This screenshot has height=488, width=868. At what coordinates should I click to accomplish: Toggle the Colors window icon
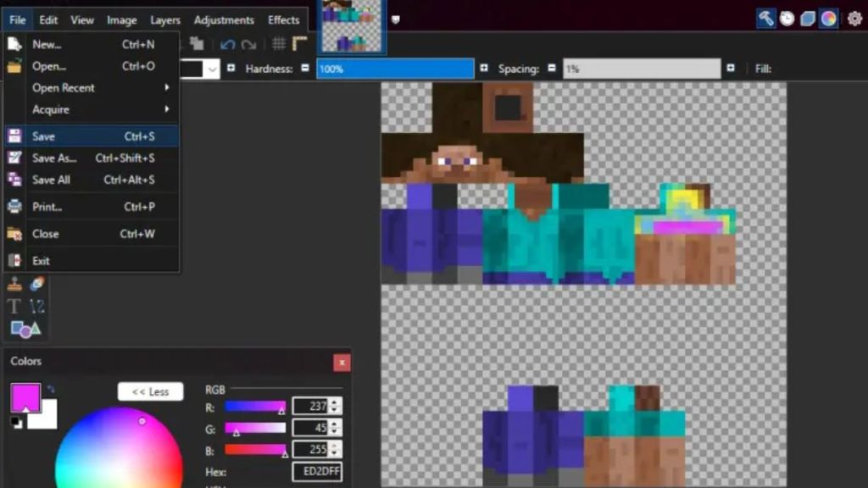829,19
